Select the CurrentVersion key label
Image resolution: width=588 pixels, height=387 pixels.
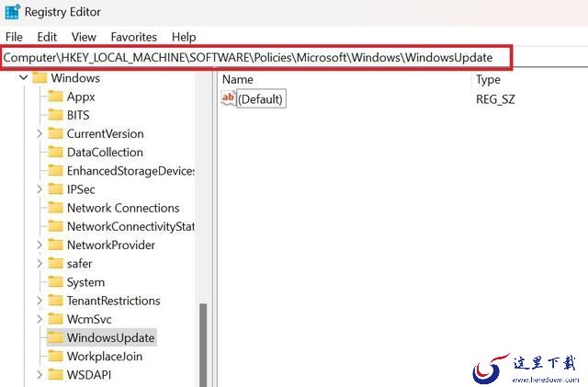pyautogui.click(x=106, y=133)
